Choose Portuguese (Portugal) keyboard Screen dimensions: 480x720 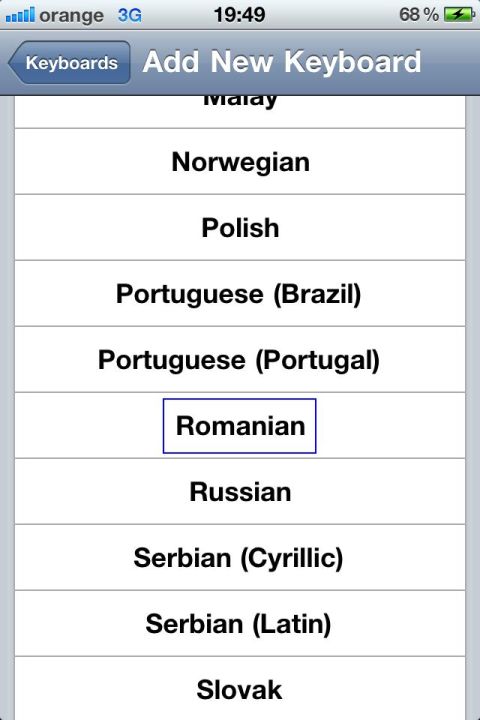point(240,360)
